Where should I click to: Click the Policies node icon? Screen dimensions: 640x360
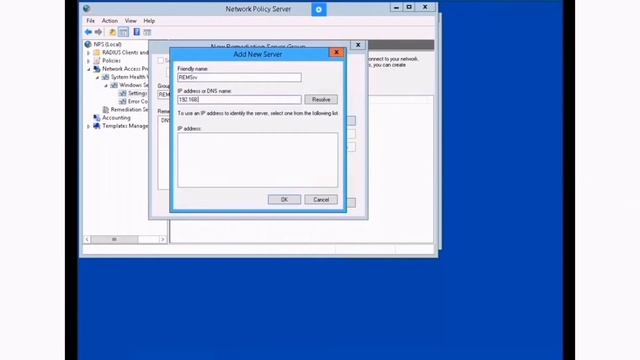pyautogui.click(x=97, y=60)
